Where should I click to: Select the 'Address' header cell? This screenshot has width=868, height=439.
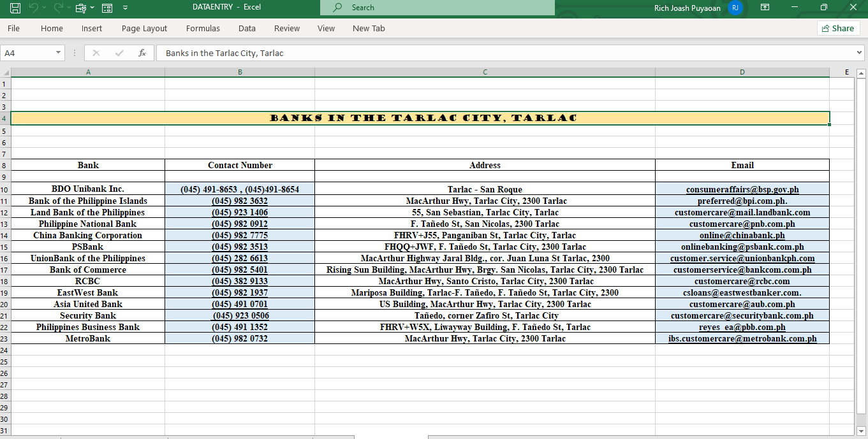(485, 165)
